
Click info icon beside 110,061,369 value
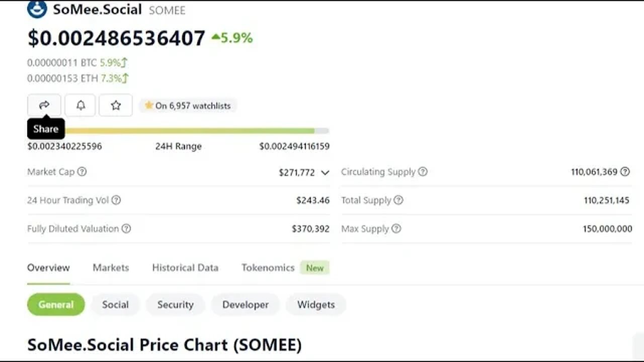(x=625, y=171)
